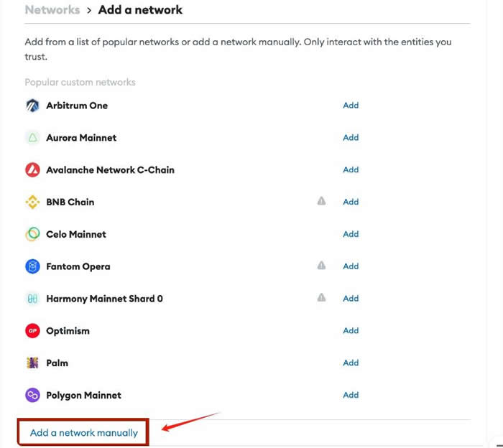Click the Avalanche Network C-Chain logo
The image size is (503, 448).
click(32, 170)
